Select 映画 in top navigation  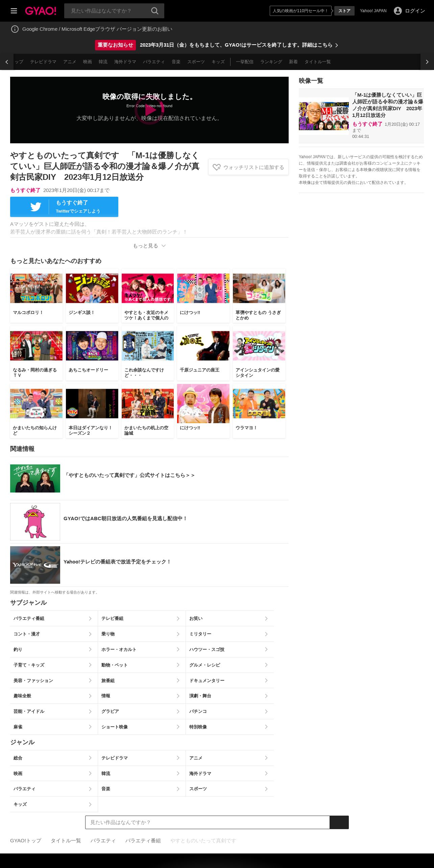tap(88, 62)
